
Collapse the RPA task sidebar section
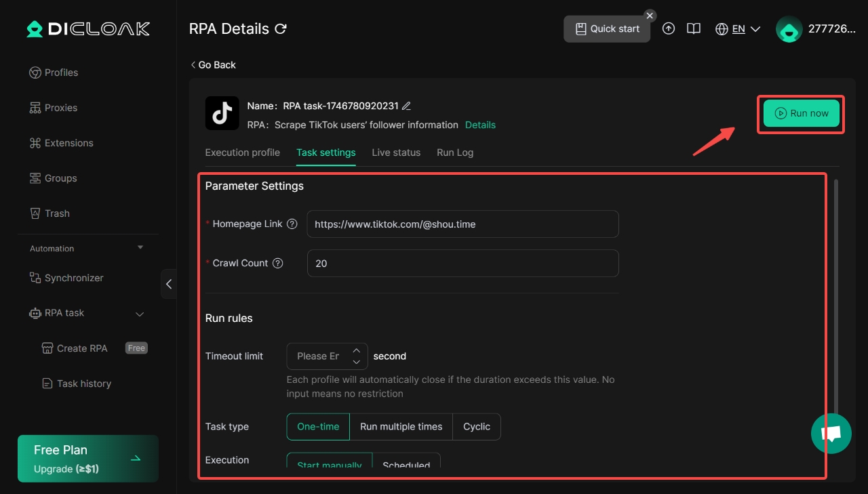(x=140, y=314)
